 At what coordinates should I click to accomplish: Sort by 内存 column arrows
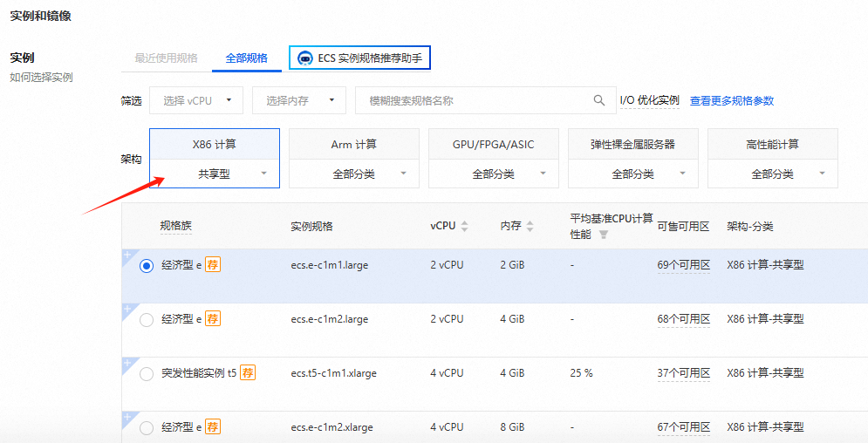pyautogui.click(x=530, y=226)
